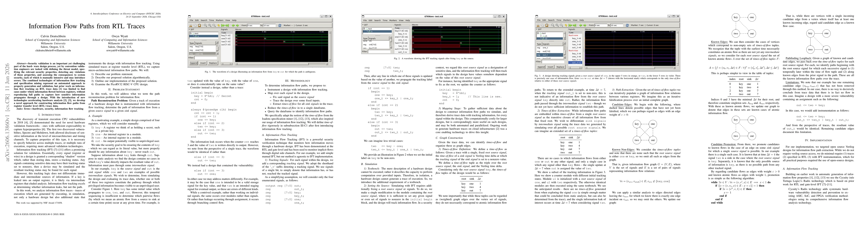Click the Insert button in Fig. 3 GTKWave
Viewport: 868px width, 225px height.
tap(550, 67)
